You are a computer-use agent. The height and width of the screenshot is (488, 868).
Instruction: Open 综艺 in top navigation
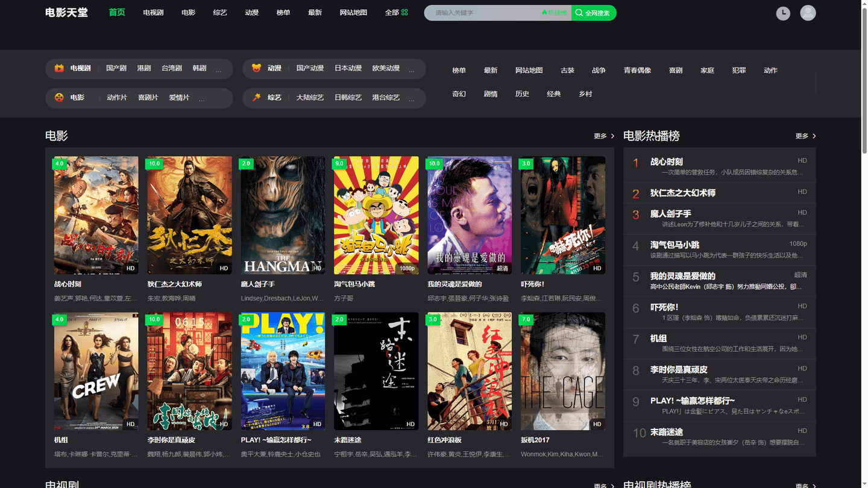pyautogui.click(x=220, y=13)
